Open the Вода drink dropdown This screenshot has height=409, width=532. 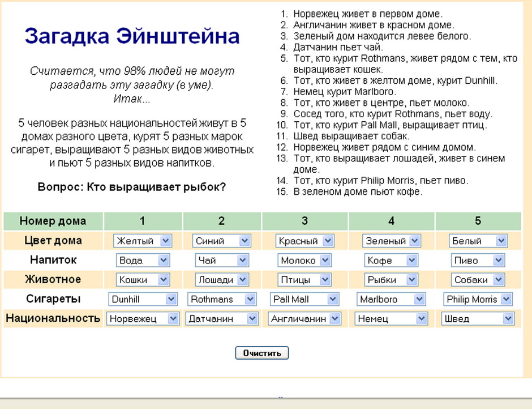[143, 261]
